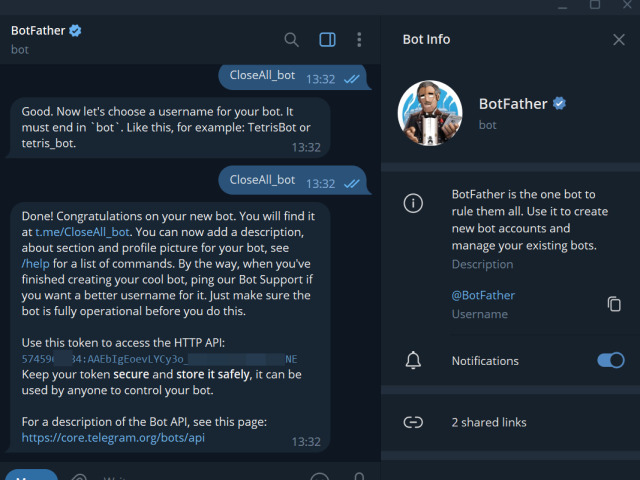This screenshot has height=480, width=640.
Task: Copy the HTTP API token text
Action: pos(159,359)
